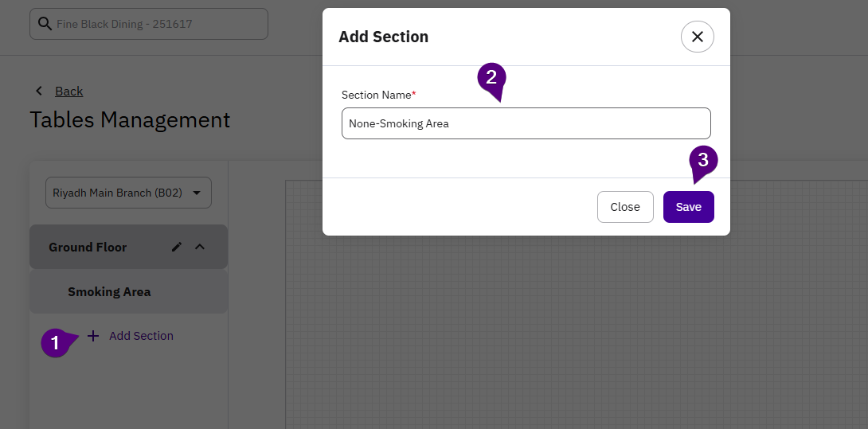Collapse the Ground Floor chevron
This screenshot has width=868, height=429.
[200, 247]
